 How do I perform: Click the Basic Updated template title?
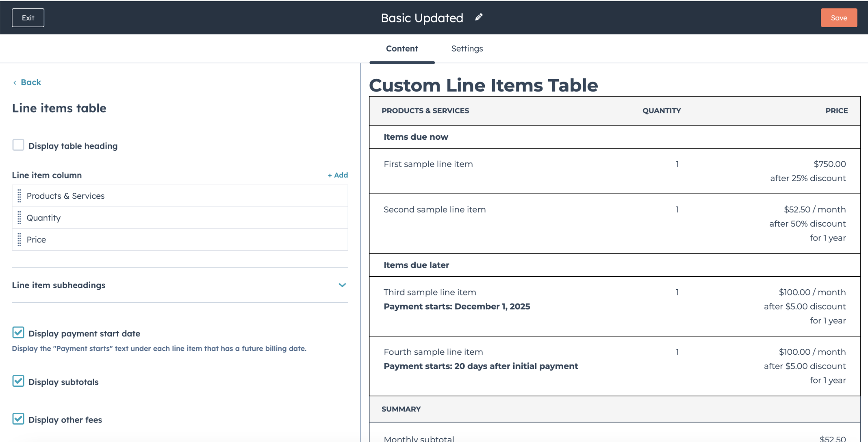(422, 18)
